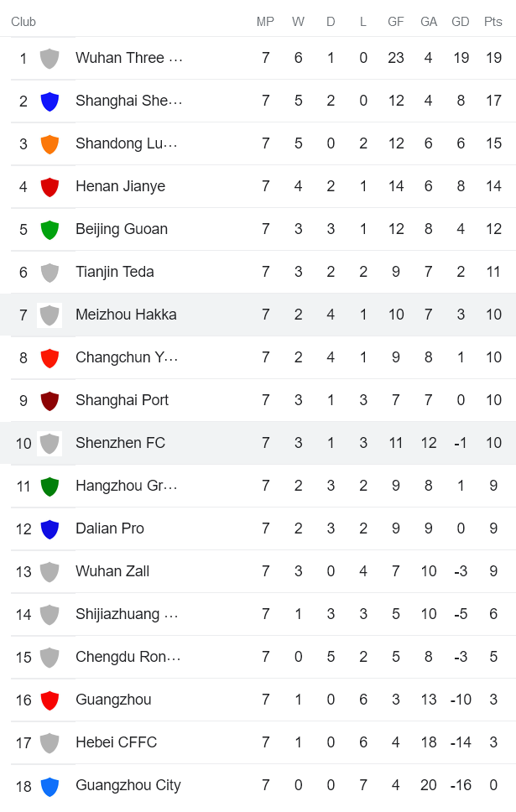Sort standings by the GF column header

395,22
